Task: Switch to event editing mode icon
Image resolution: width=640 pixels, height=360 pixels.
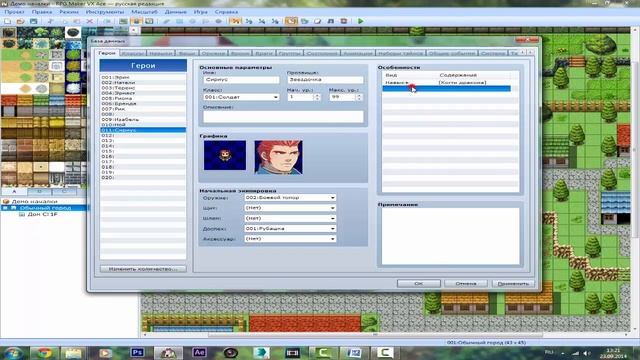Action: point(136,21)
